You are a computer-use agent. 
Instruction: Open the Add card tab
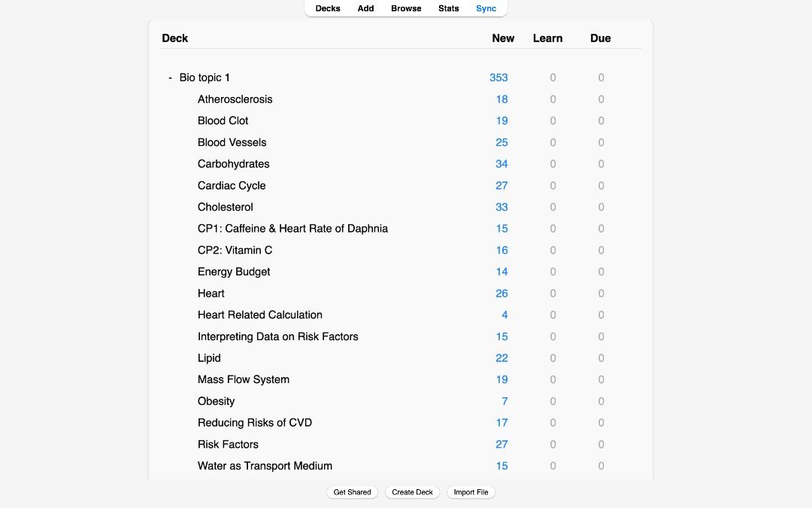point(366,8)
